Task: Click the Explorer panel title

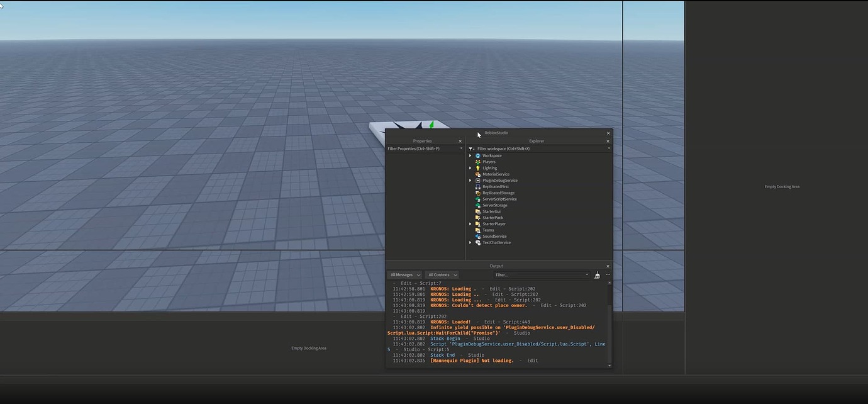Action: coord(537,141)
